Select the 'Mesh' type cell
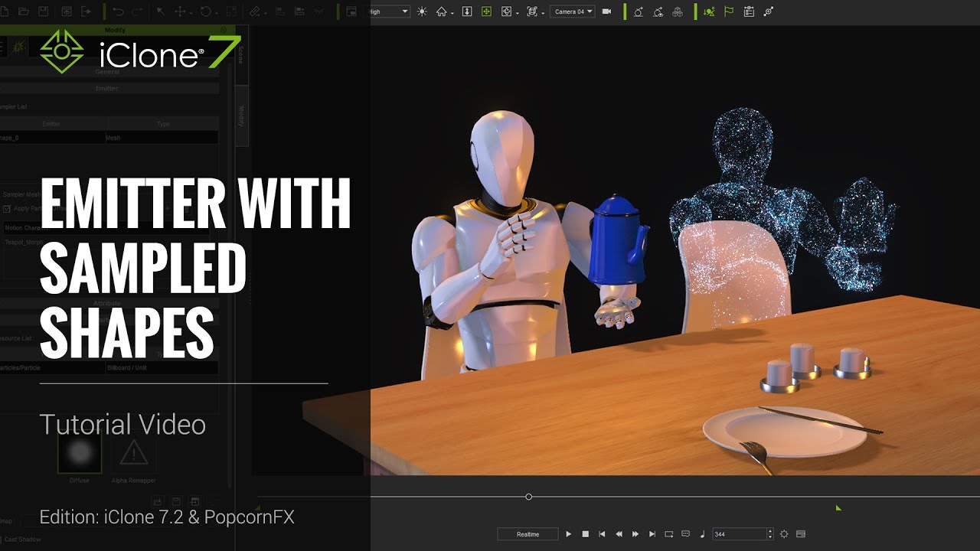The width and height of the screenshot is (980, 551). 162,138
